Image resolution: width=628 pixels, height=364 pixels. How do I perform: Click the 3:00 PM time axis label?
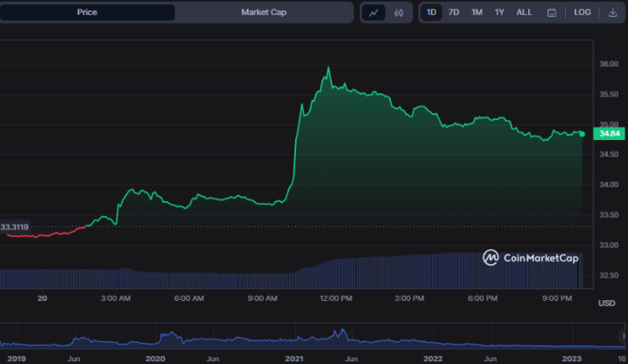[409, 298]
